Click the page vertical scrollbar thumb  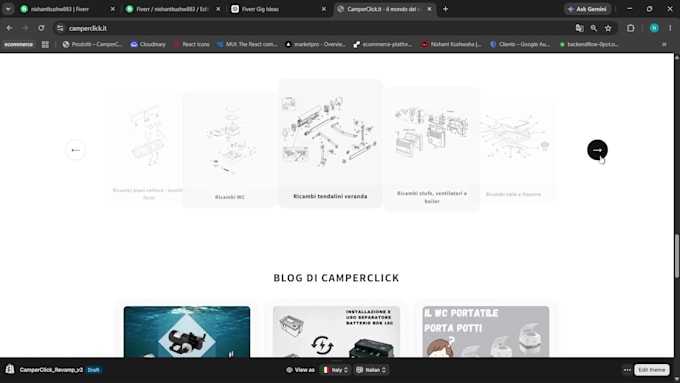[x=677, y=256]
